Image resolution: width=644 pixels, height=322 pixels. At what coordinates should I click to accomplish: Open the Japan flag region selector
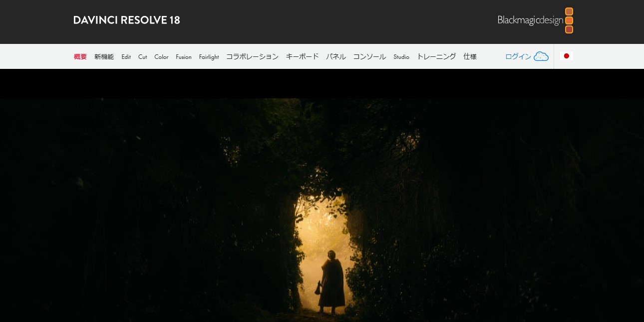(x=566, y=56)
